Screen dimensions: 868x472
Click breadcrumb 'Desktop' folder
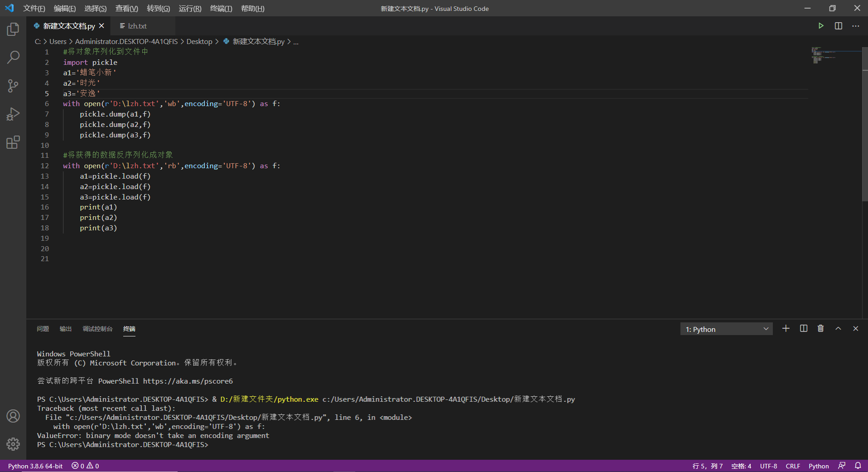pos(199,41)
